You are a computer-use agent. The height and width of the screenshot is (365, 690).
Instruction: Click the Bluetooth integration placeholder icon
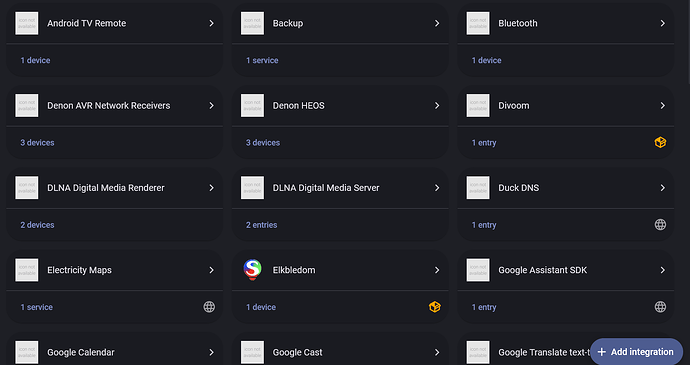pos(478,23)
